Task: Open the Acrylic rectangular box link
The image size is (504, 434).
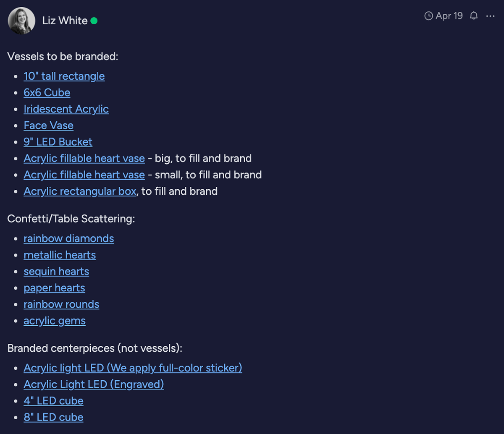Action: pyautogui.click(x=80, y=191)
